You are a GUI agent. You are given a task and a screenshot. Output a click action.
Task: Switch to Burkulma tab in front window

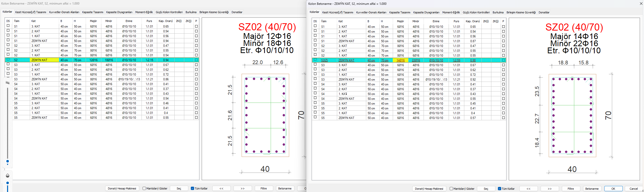[498, 12]
